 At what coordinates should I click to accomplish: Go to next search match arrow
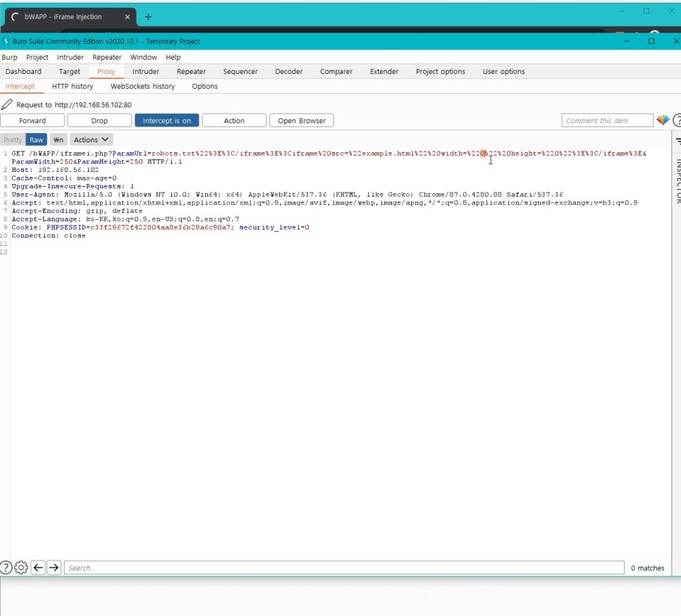(54, 567)
